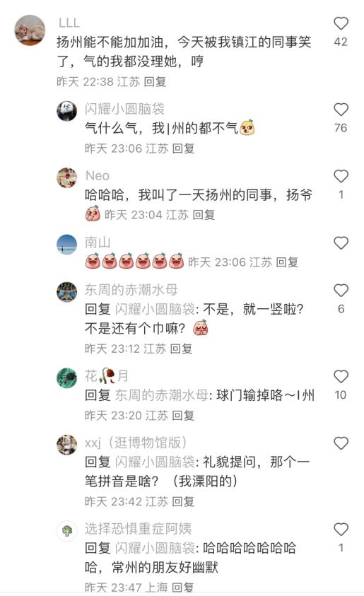Viewport: 364px width, 596px height.
Task: Reply to 闪耀小圆脑袋's 23:06 comment
Action: click(183, 148)
